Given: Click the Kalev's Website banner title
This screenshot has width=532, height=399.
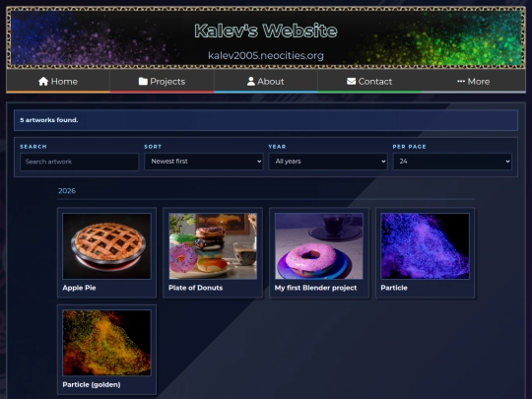Looking at the screenshot, I should coord(266,31).
